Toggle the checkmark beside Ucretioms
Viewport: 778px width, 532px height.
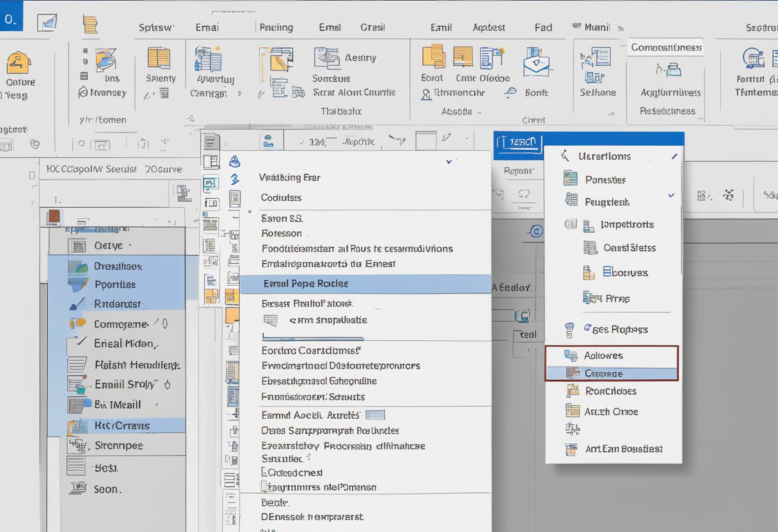coord(674,155)
